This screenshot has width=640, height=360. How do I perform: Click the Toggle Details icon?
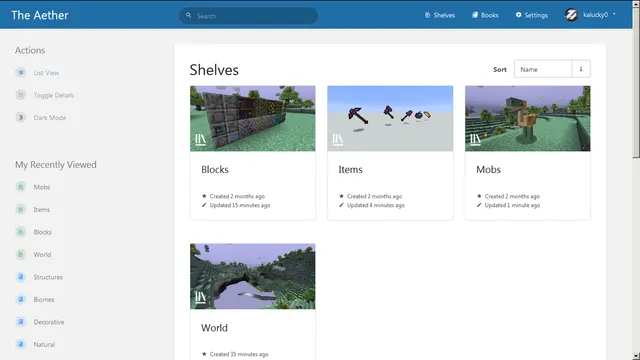tap(20, 95)
